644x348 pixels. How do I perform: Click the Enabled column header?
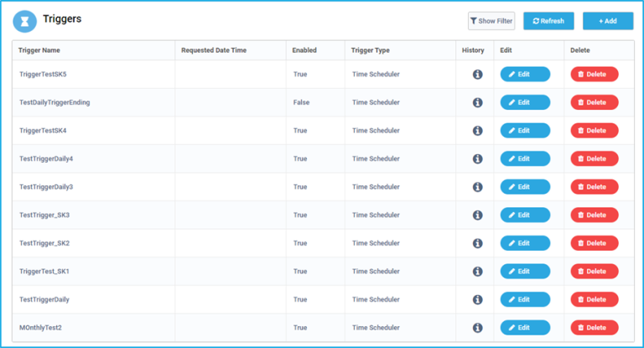(304, 50)
